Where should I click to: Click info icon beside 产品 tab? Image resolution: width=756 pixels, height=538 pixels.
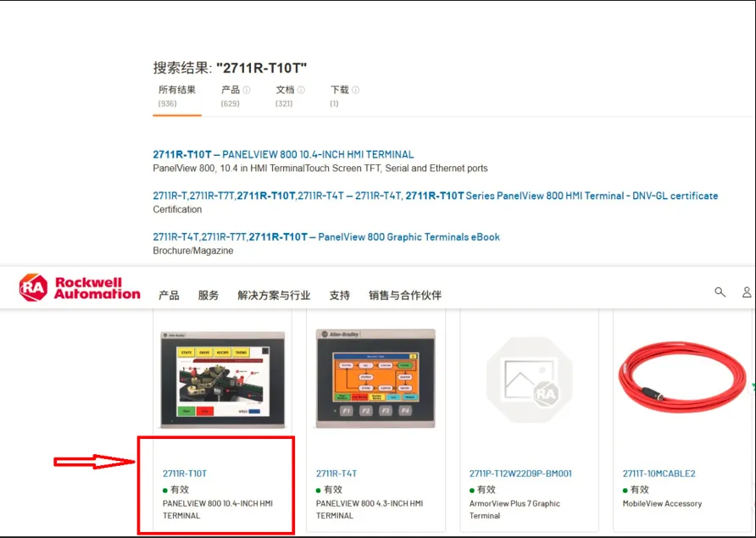[x=247, y=90]
